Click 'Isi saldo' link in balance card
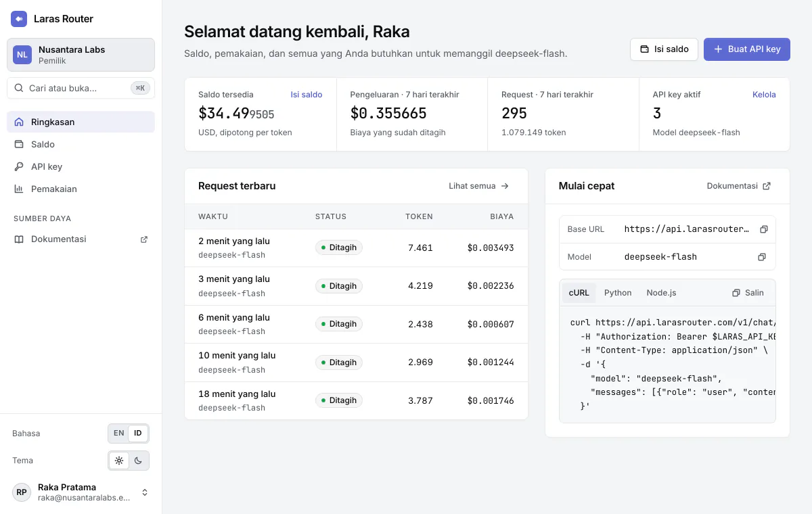This screenshot has height=514, width=812. click(307, 95)
